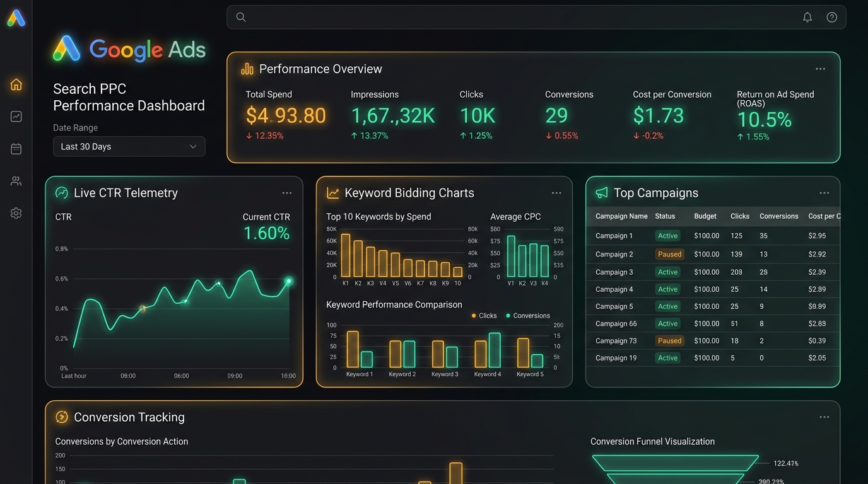This screenshot has height=484, width=868.
Task: Open the Keyword Bidding Charts options menu
Action: pyautogui.click(x=556, y=193)
